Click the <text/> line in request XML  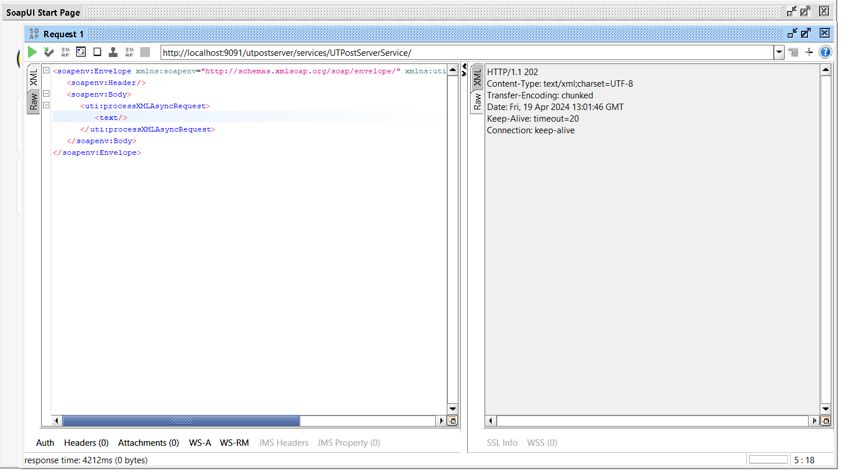111,118
